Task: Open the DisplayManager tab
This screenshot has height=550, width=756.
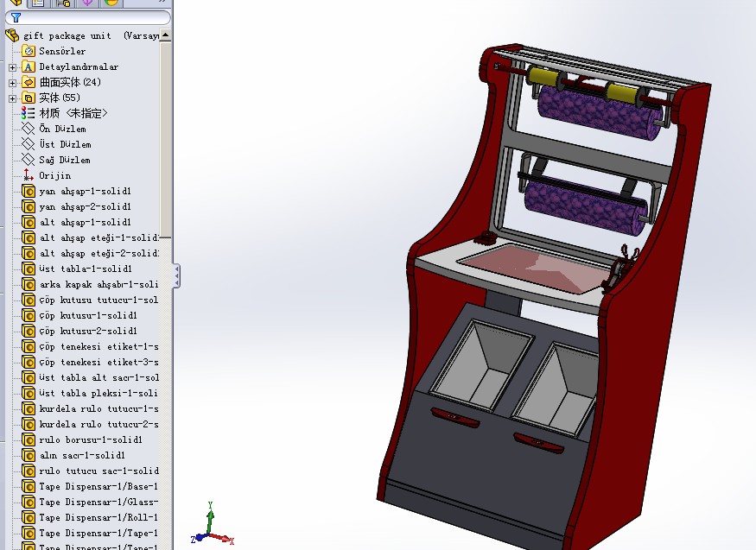Action: click(x=111, y=3)
